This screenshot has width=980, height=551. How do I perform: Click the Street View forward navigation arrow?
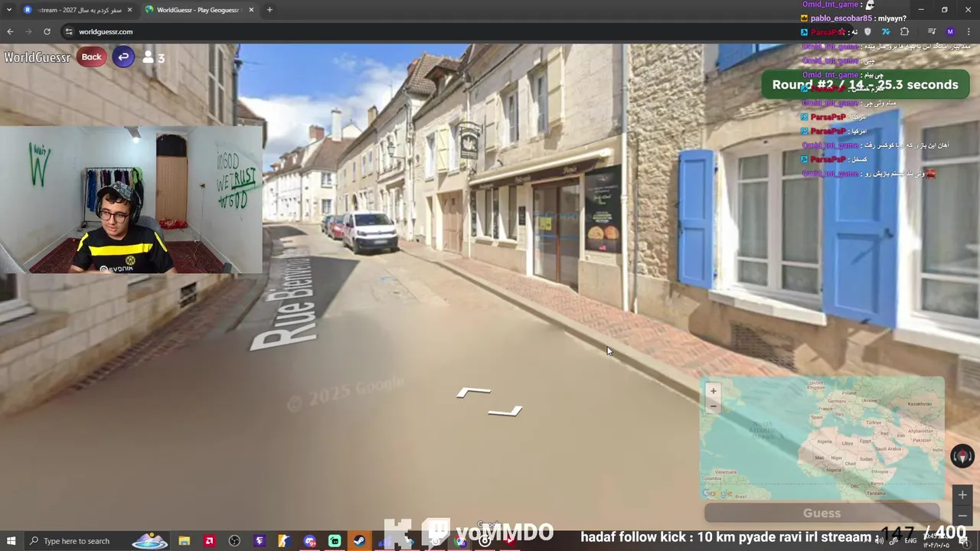coord(473,393)
